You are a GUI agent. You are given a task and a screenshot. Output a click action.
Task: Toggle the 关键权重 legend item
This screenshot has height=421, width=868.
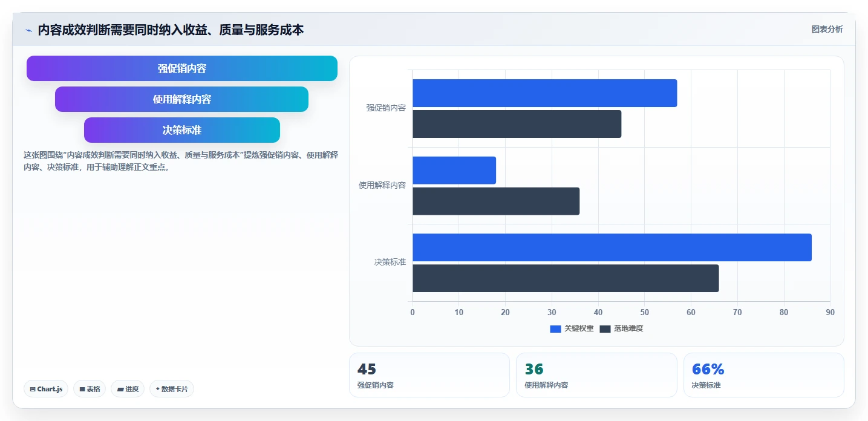pyautogui.click(x=572, y=328)
